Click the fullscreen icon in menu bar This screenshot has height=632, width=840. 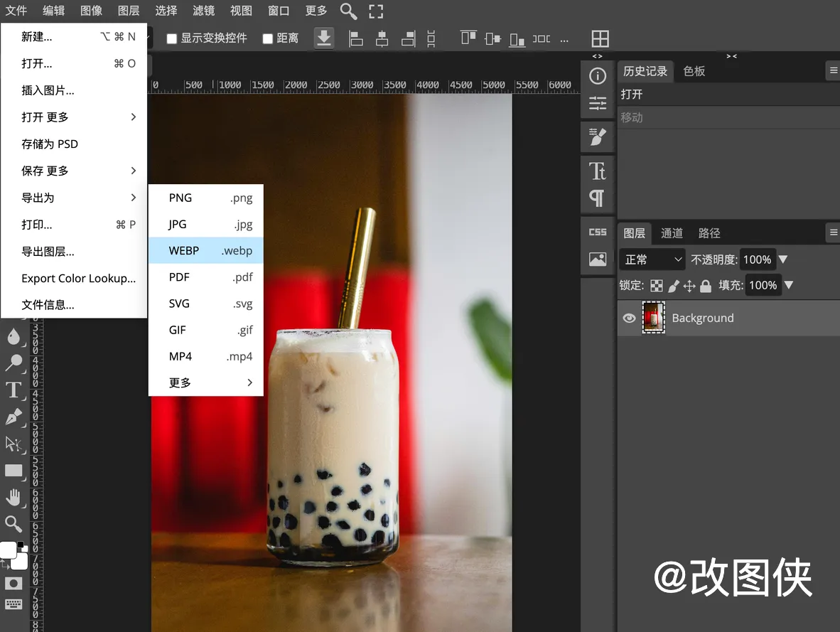pyautogui.click(x=376, y=11)
